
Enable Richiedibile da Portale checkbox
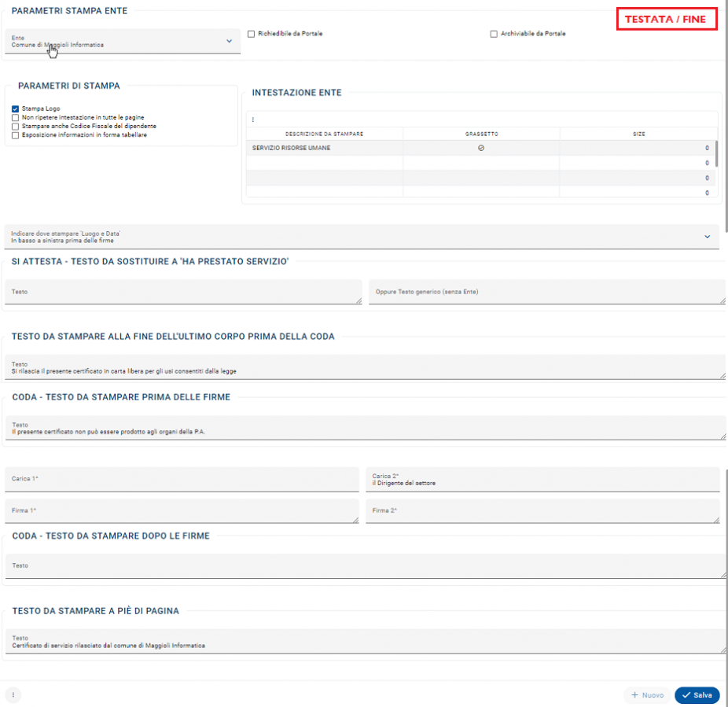[251, 34]
